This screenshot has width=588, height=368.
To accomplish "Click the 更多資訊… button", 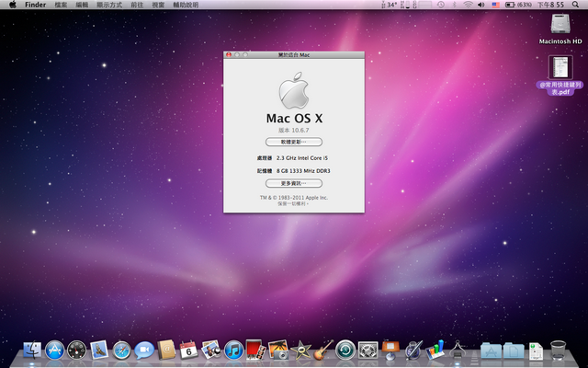I will tap(294, 183).
